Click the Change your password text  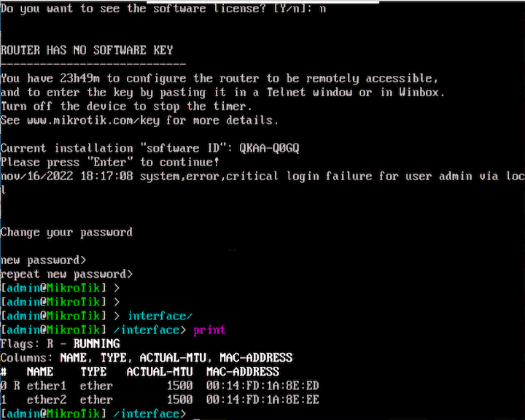coord(66,232)
